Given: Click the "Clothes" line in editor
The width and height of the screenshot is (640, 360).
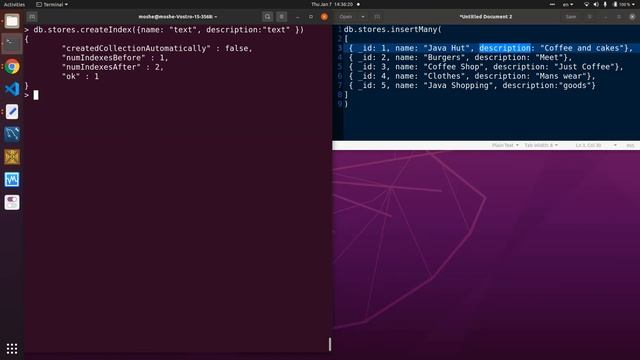Looking at the screenshot, I should tap(472, 76).
